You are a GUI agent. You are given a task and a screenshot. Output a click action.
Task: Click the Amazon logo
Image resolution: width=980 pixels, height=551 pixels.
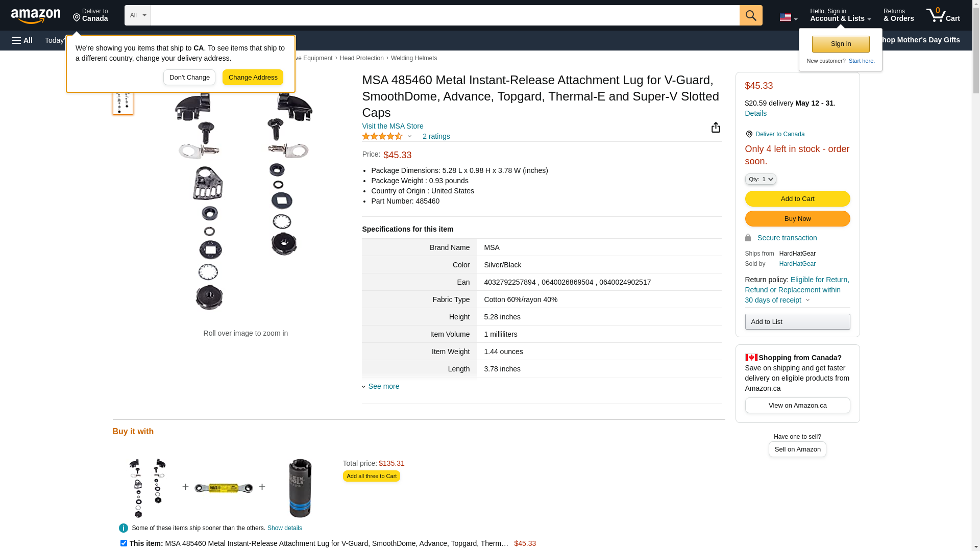point(36,16)
